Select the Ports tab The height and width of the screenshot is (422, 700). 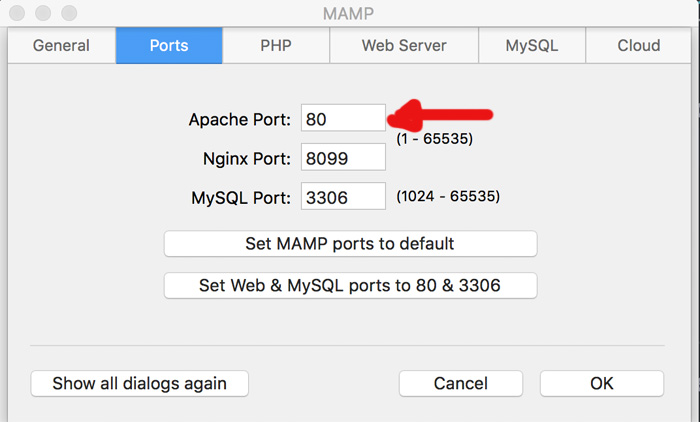click(x=168, y=46)
